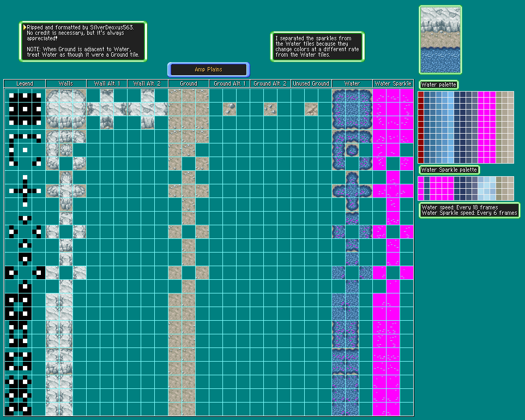Select the Water Sparkle column header

393,83
